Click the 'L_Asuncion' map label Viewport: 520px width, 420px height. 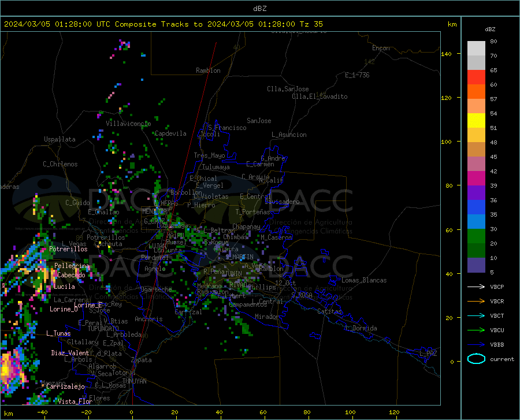[x=289, y=135]
